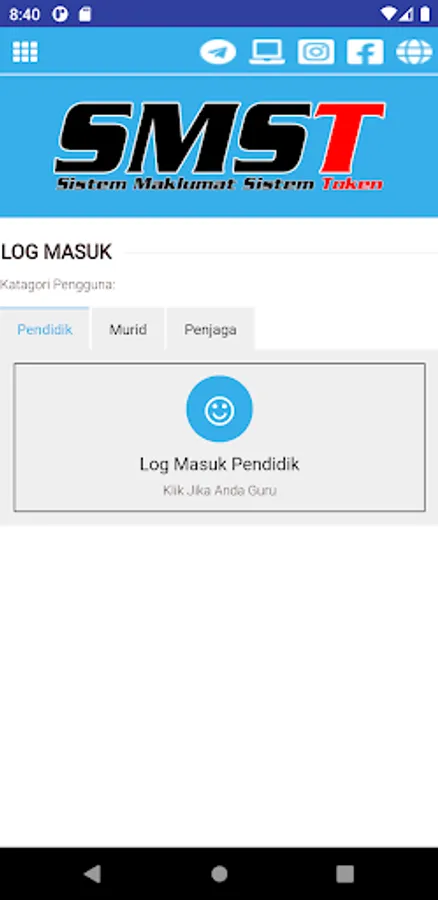Tap the battery status icon

(425, 14)
